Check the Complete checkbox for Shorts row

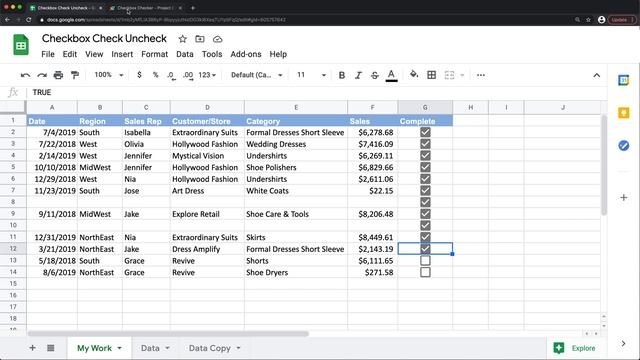point(425,260)
